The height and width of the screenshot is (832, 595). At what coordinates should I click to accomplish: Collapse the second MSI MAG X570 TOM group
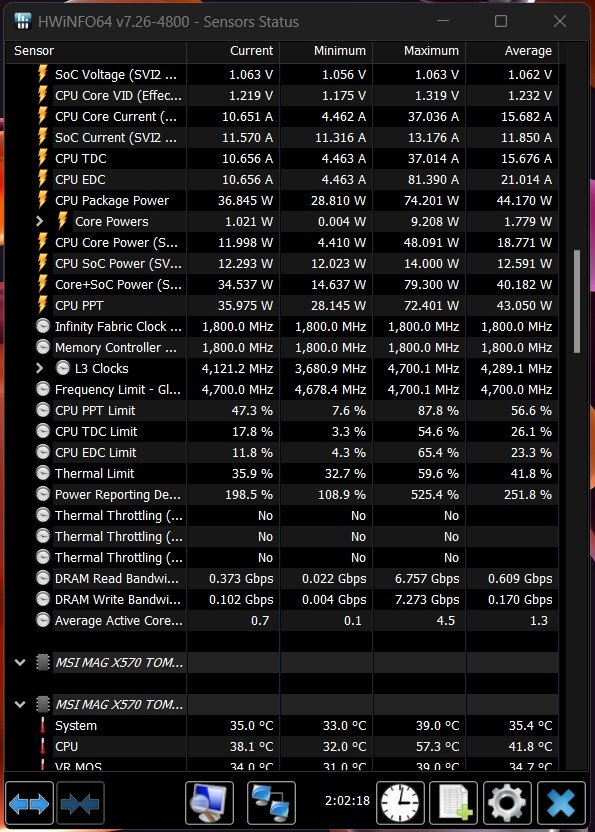point(20,704)
